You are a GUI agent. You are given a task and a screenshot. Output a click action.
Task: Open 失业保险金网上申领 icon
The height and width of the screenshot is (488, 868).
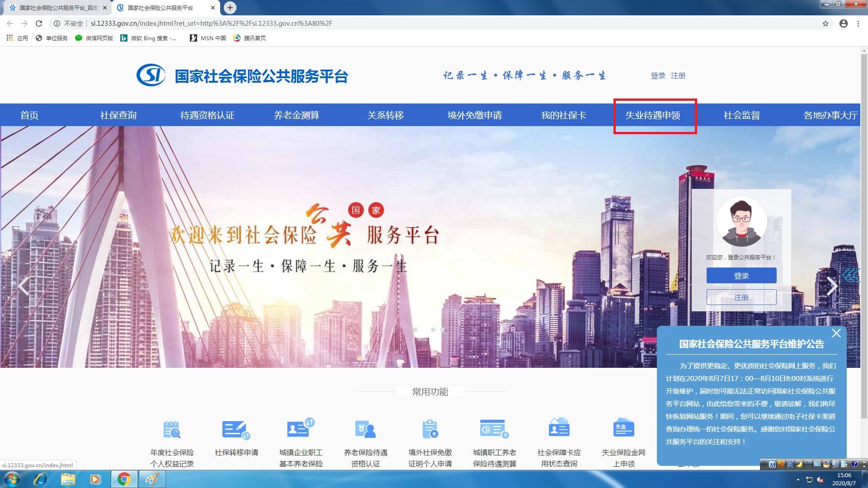[x=623, y=427]
